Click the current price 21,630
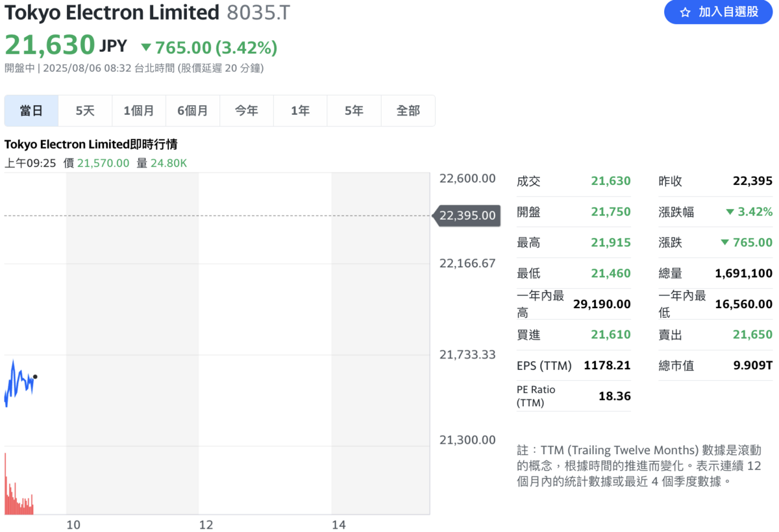779x532 pixels. click(50, 45)
